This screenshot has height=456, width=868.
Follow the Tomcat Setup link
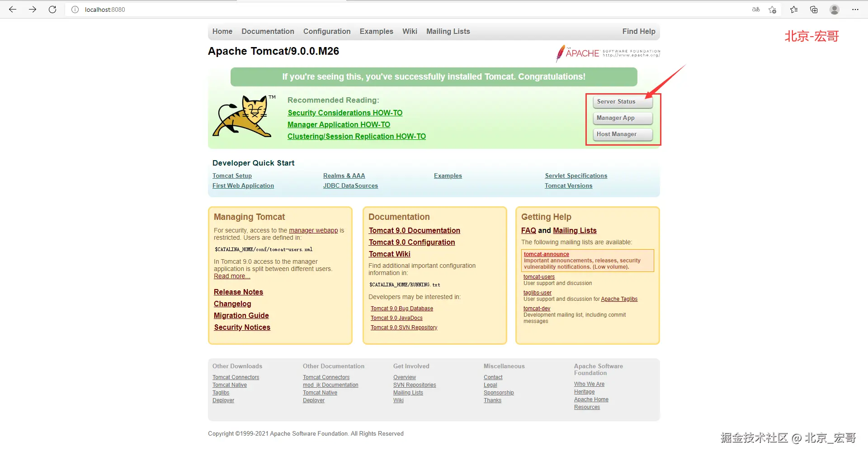click(232, 176)
